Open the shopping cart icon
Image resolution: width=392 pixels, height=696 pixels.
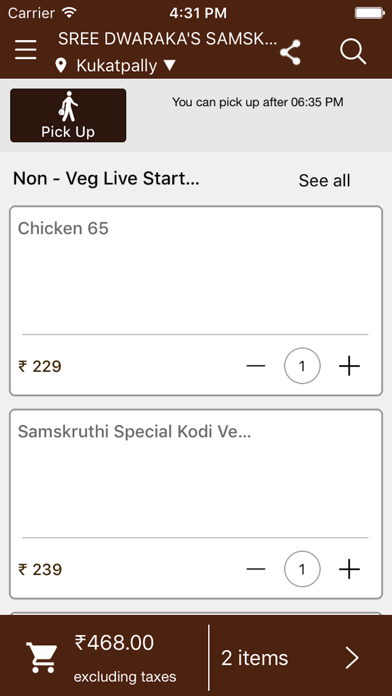coord(42,657)
